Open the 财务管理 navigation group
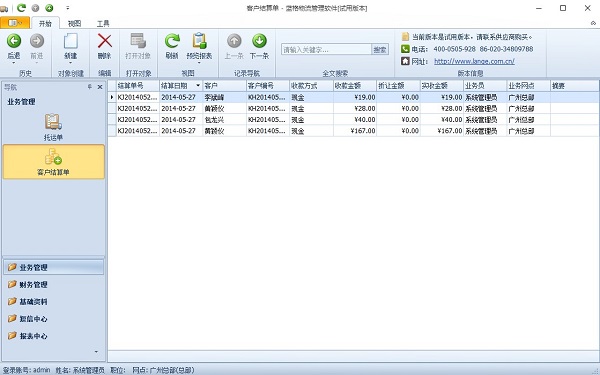The height and width of the screenshot is (375, 600). click(x=54, y=284)
